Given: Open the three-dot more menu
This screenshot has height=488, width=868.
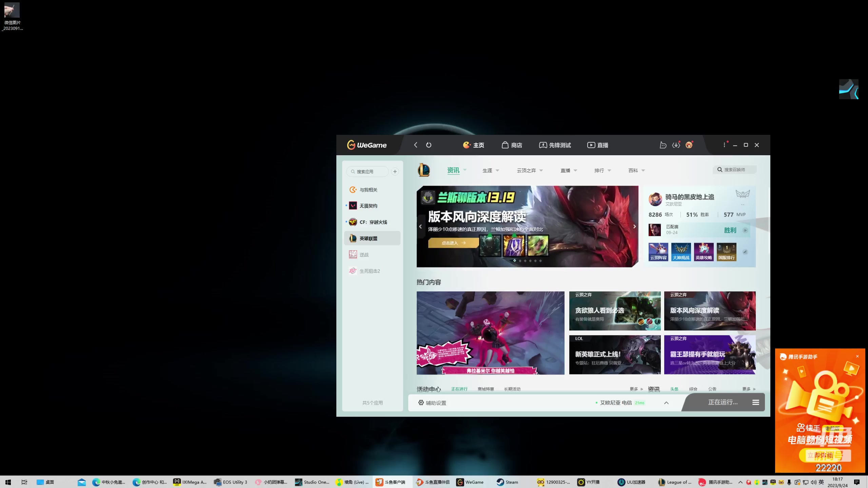Looking at the screenshot, I should [x=725, y=145].
